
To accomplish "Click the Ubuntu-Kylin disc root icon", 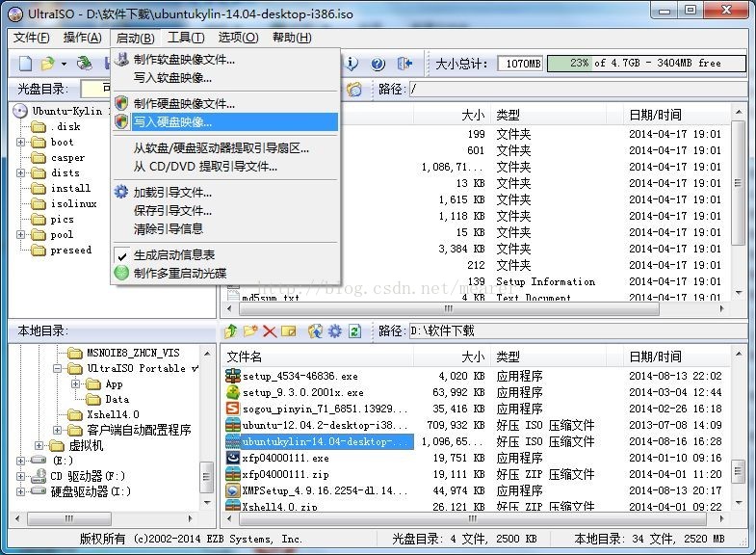I will (x=20, y=112).
